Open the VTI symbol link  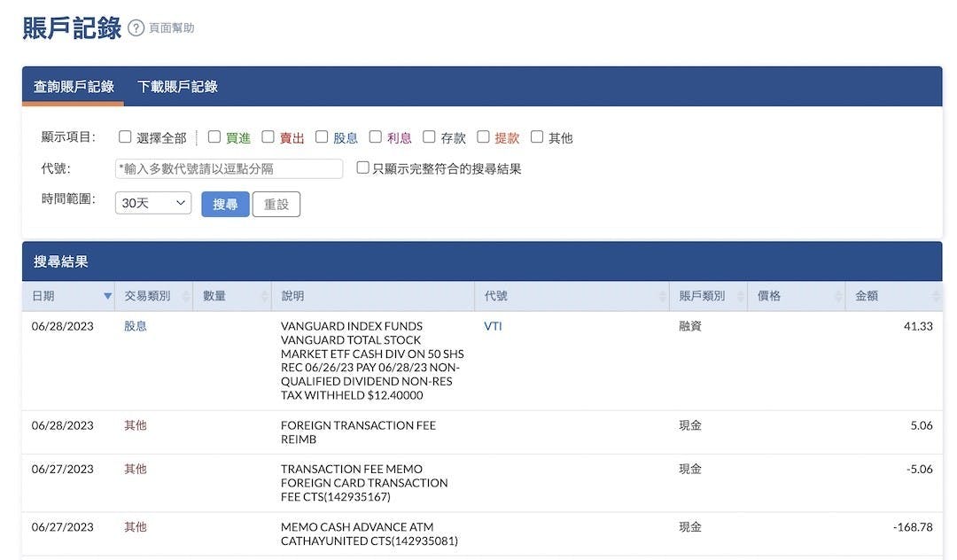(x=493, y=326)
